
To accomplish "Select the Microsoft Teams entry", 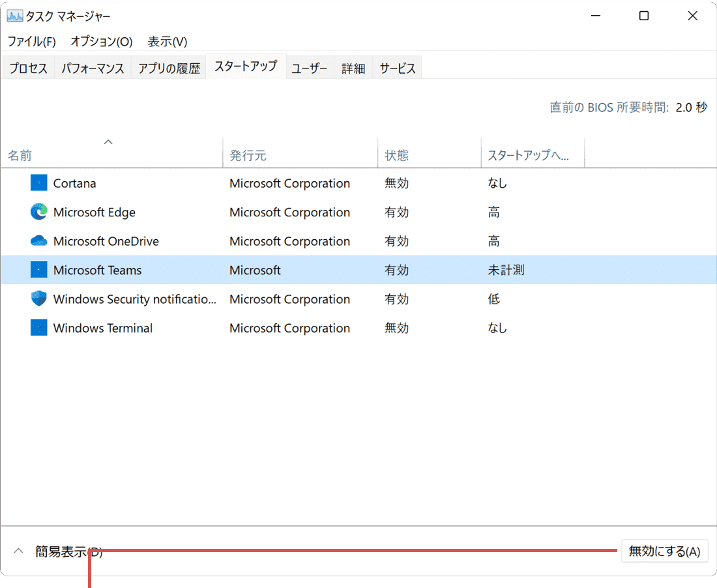I will point(97,270).
